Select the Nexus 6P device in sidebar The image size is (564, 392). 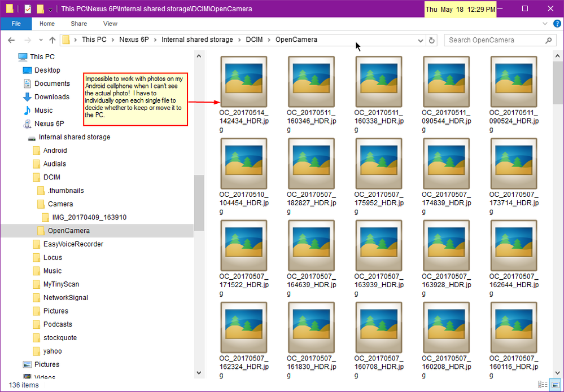pyautogui.click(x=49, y=124)
